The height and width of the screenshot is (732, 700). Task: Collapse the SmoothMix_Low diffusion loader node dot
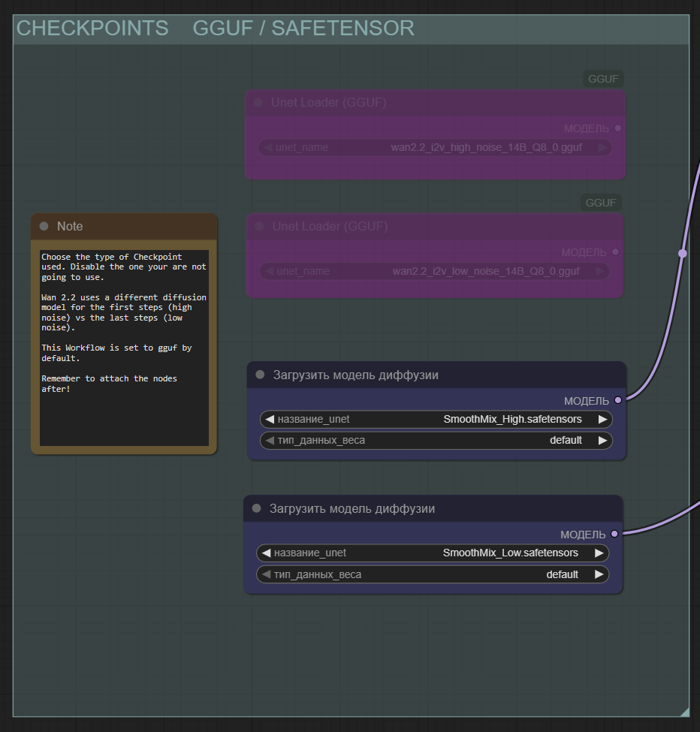click(x=256, y=508)
